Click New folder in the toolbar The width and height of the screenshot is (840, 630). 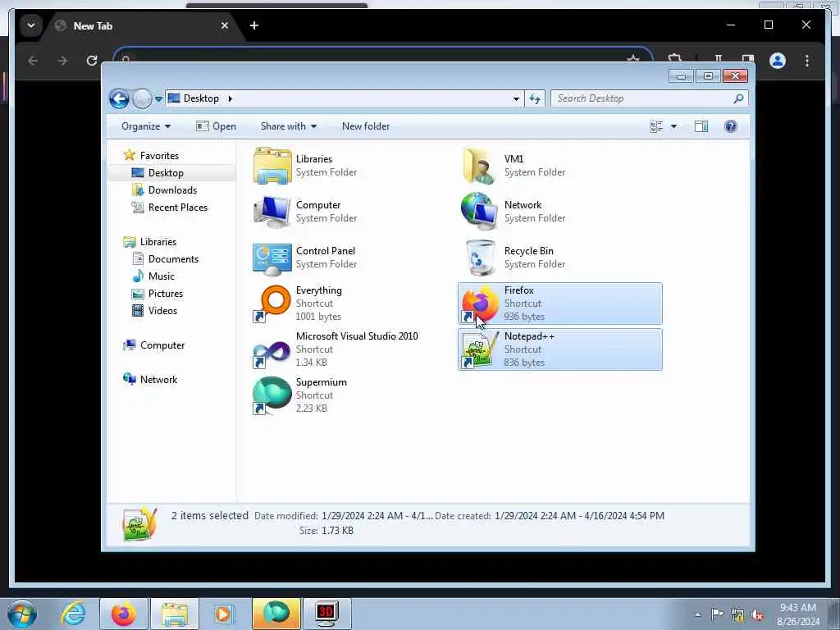pos(366,126)
